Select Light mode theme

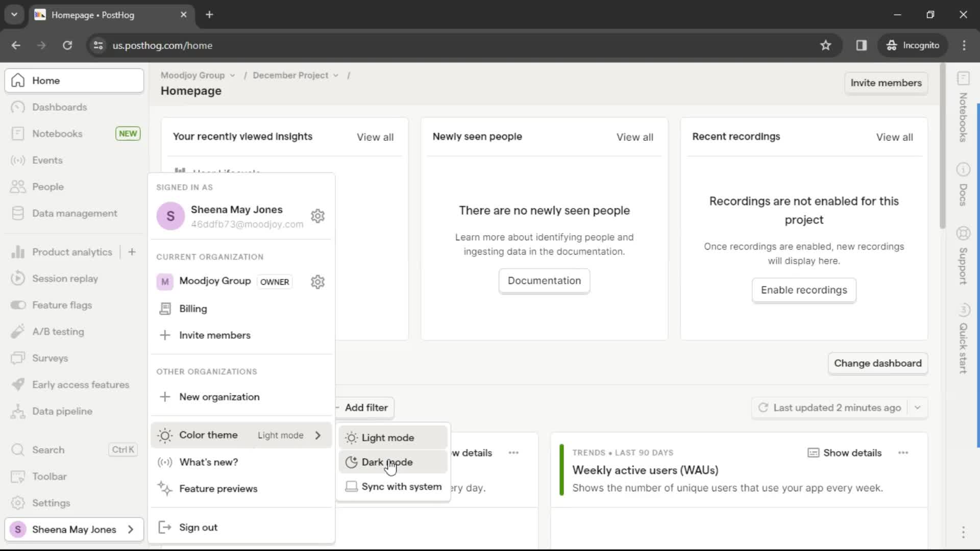(x=393, y=438)
